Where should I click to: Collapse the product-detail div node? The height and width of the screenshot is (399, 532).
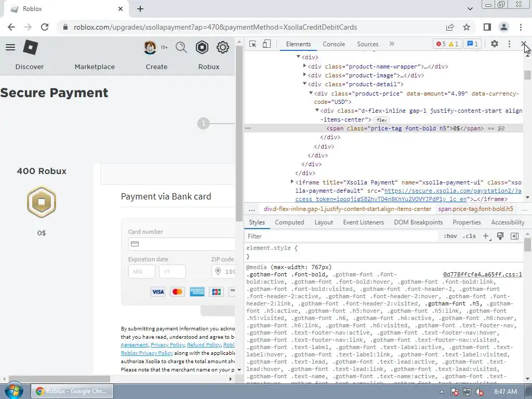[x=304, y=84]
